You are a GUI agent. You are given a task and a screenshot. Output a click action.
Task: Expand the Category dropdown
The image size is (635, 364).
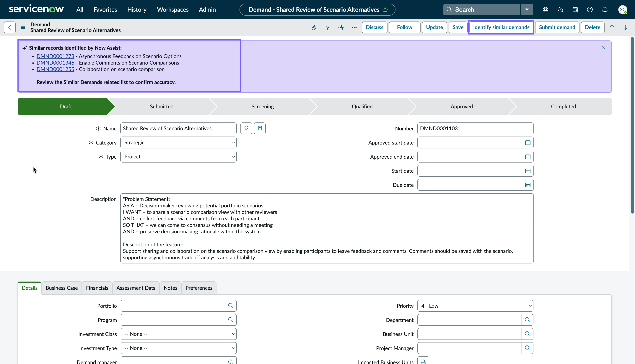point(178,142)
